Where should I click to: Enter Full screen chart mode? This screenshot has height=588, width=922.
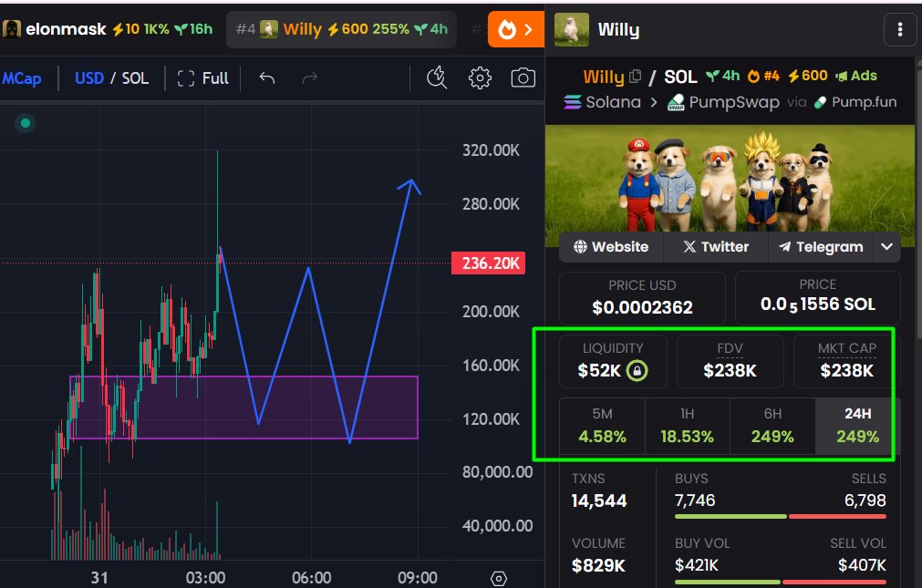pos(202,78)
